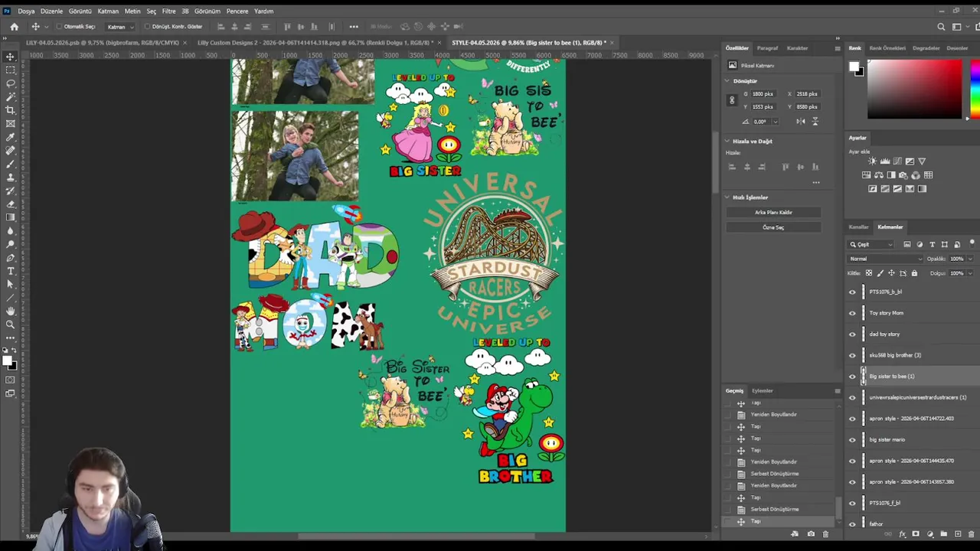Click flip horizontal icon in Properties
980x551 pixels.
point(800,121)
